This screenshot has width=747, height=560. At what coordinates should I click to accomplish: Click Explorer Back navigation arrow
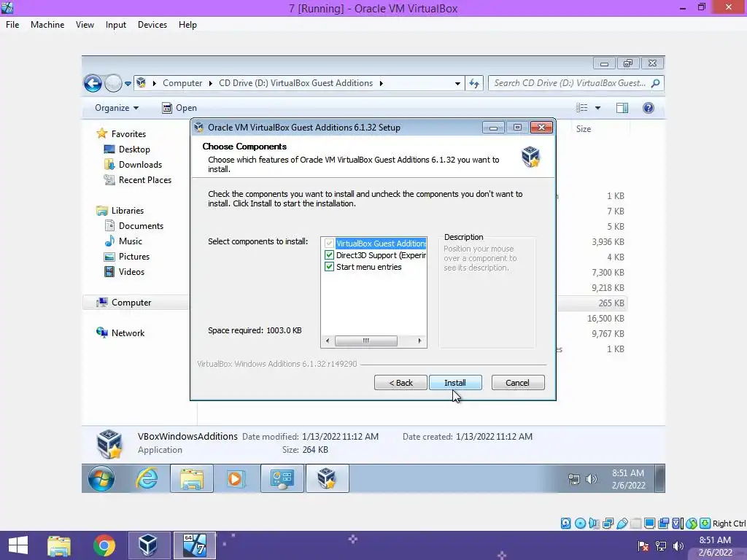click(93, 83)
